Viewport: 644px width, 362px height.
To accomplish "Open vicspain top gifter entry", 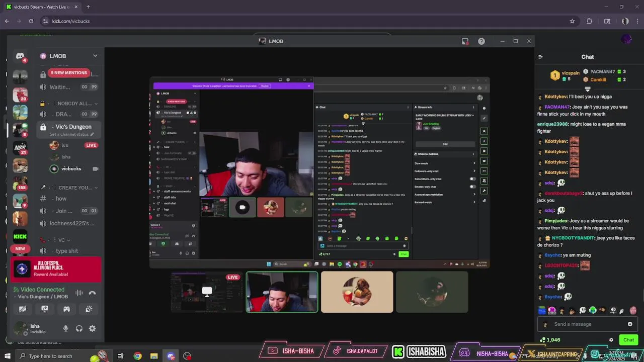I will tap(566, 75).
